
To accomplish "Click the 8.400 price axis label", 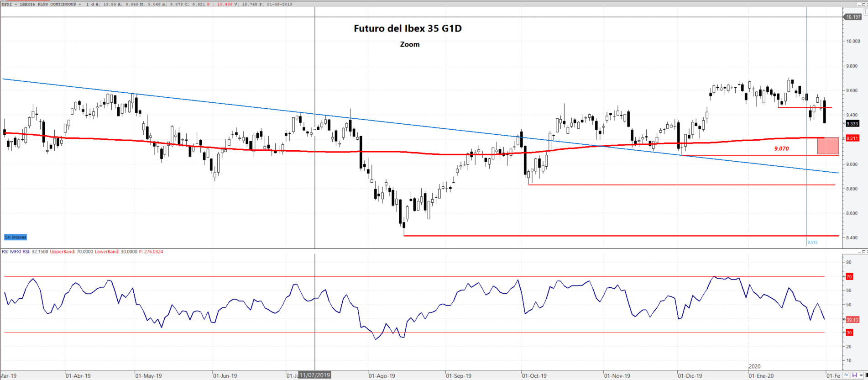I will point(852,238).
